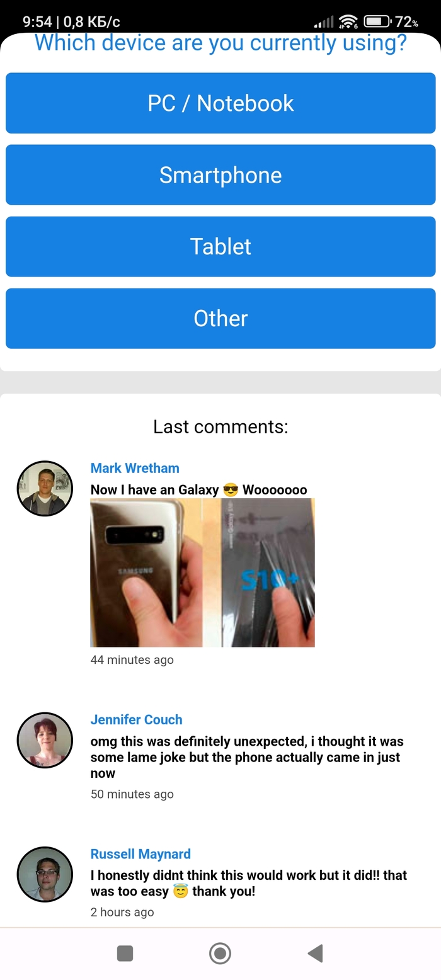View Russell Maynard's round avatar
The height and width of the screenshot is (980, 441).
point(45,874)
